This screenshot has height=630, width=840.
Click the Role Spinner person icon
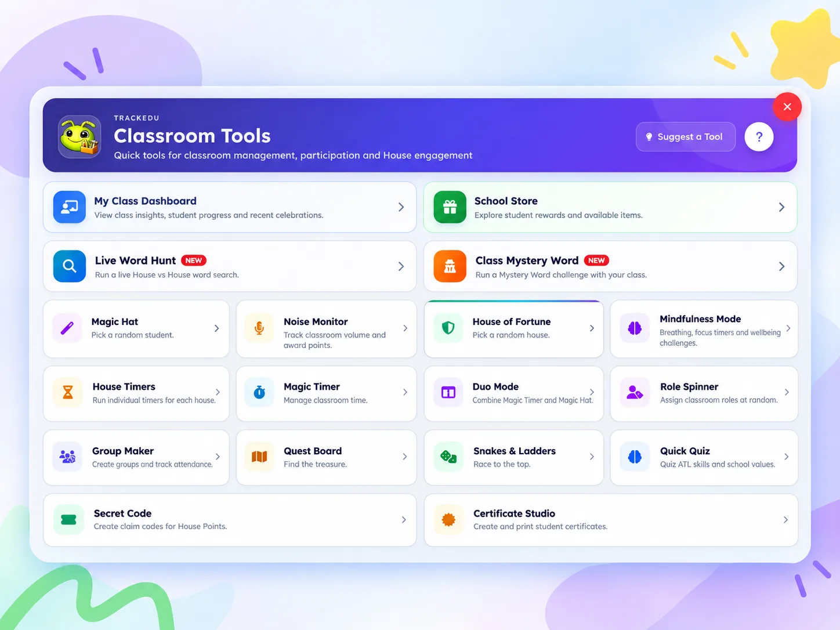(635, 393)
